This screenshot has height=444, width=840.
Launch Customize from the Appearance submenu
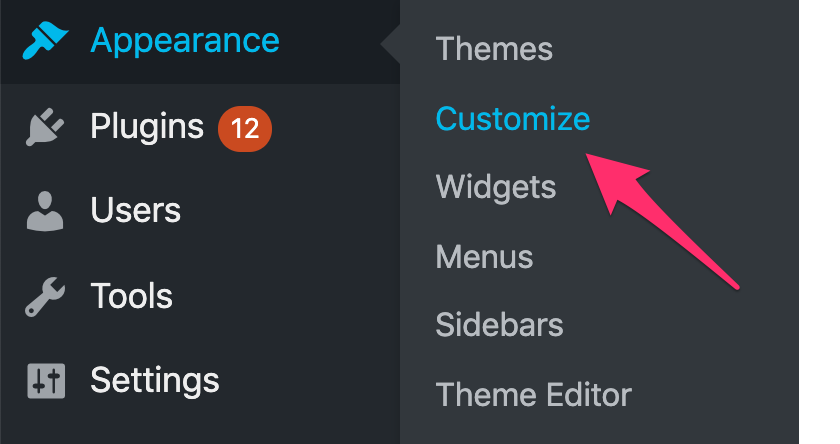(x=513, y=118)
